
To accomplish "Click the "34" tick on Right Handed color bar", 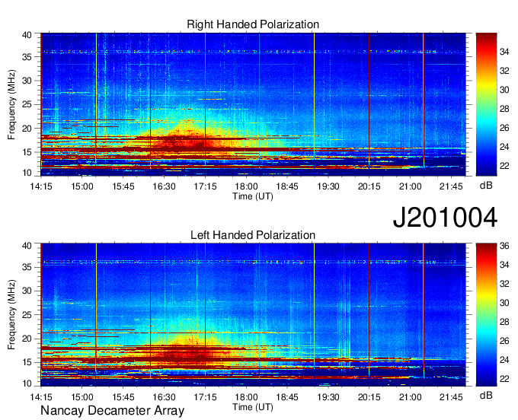I will (504, 52).
